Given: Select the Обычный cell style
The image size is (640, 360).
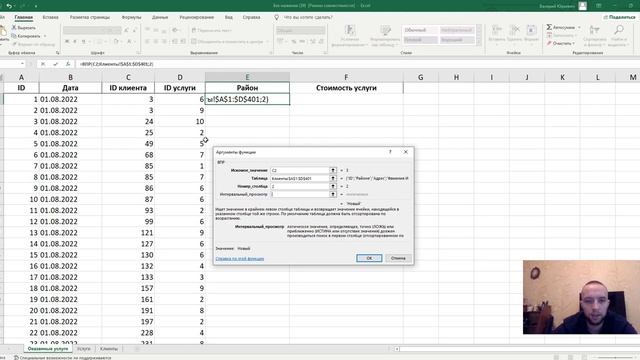Looking at the screenshot, I should [x=420, y=30].
